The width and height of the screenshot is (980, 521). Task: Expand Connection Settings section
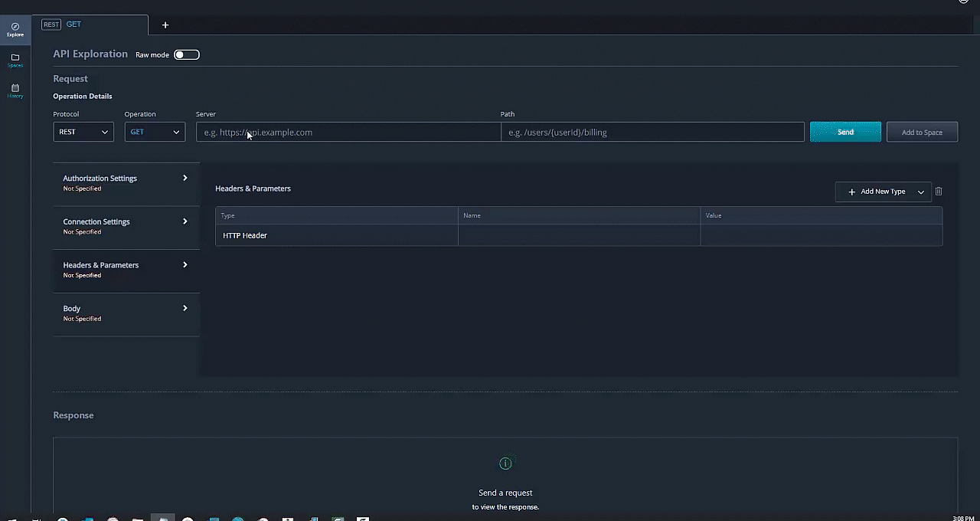(x=126, y=226)
